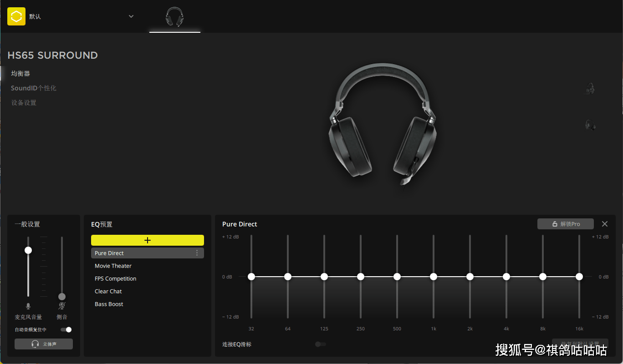623x364 pixels.
Task: Click the 解锁Pro unlock button
Action: pos(566,224)
